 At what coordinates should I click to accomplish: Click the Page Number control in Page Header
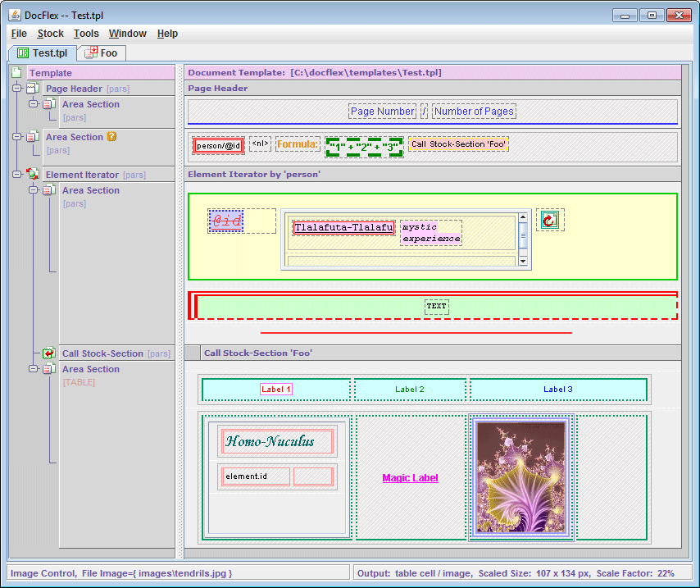click(x=382, y=111)
